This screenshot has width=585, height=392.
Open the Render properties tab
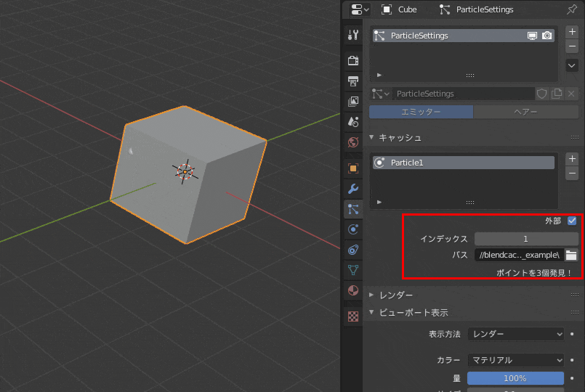pyautogui.click(x=353, y=60)
